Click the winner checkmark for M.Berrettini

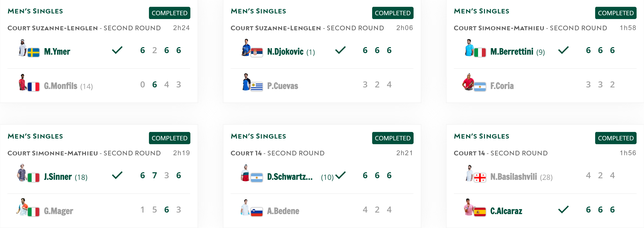[x=563, y=50]
